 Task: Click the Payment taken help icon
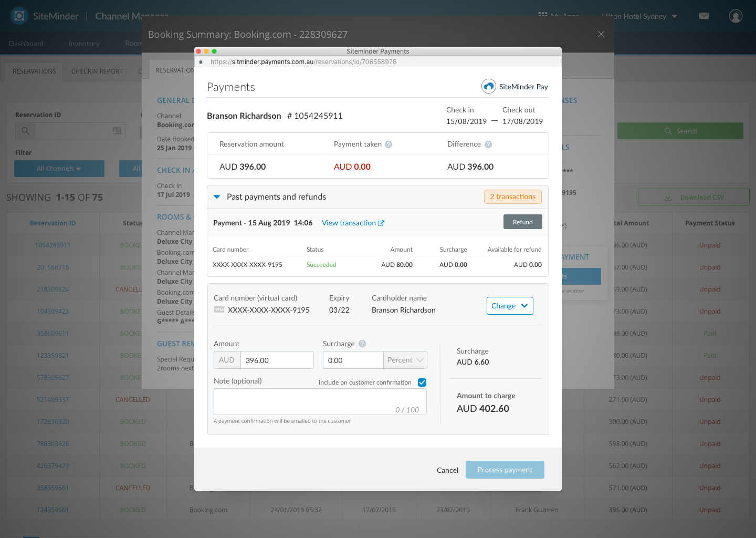(388, 144)
